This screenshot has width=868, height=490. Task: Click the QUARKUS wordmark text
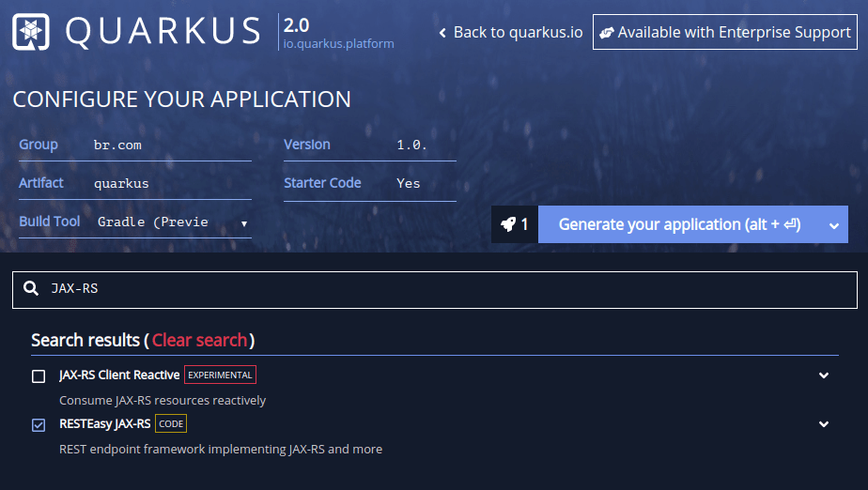(x=163, y=32)
